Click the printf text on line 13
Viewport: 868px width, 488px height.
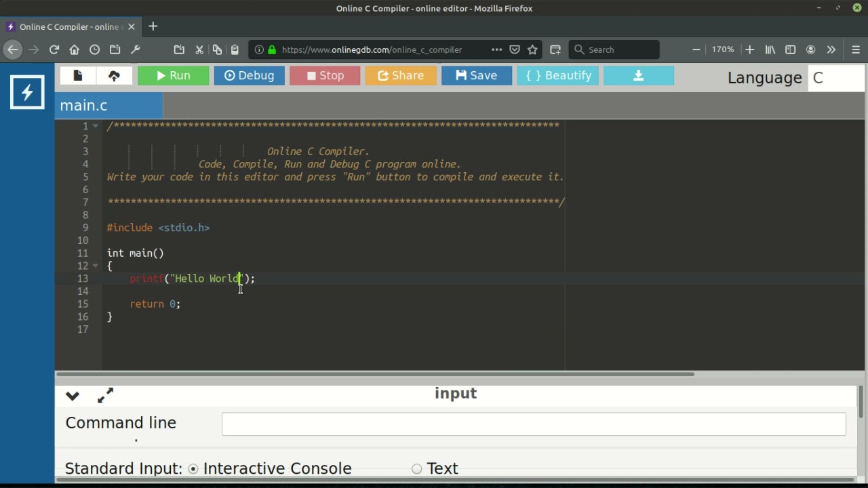click(x=146, y=279)
